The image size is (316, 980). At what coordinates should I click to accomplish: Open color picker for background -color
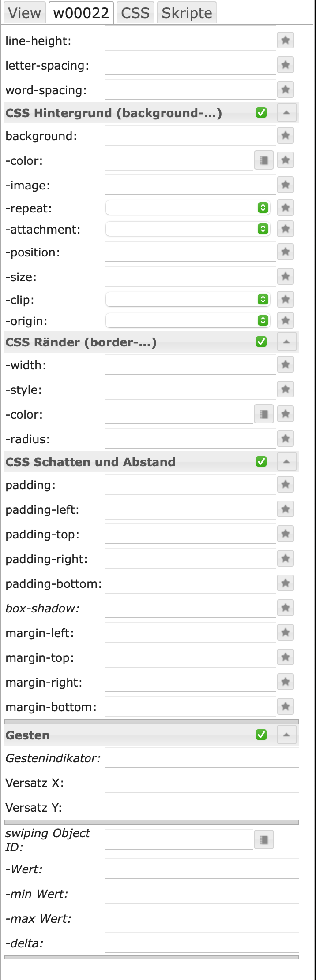pyautogui.click(x=264, y=160)
